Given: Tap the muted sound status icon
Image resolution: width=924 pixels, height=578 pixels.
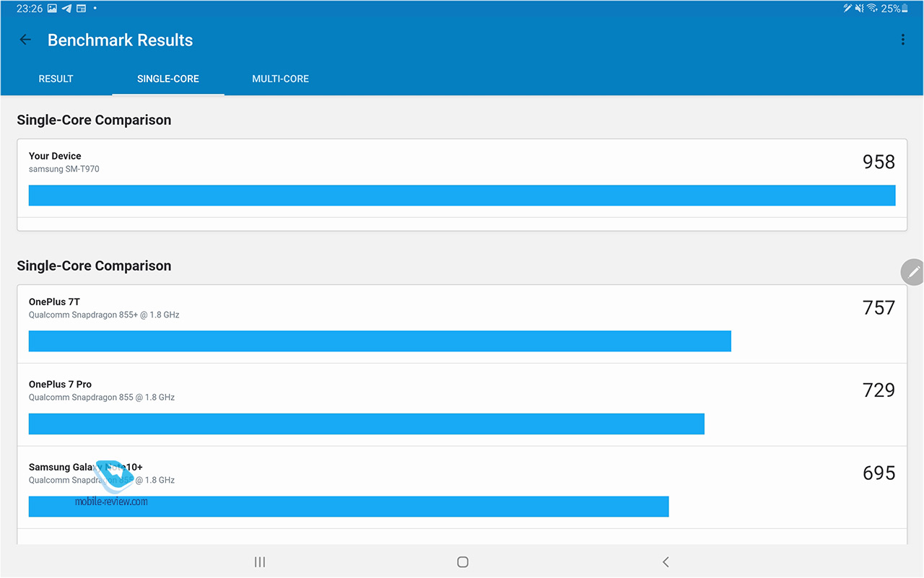Looking at the screenshot, I should (859, 9).
